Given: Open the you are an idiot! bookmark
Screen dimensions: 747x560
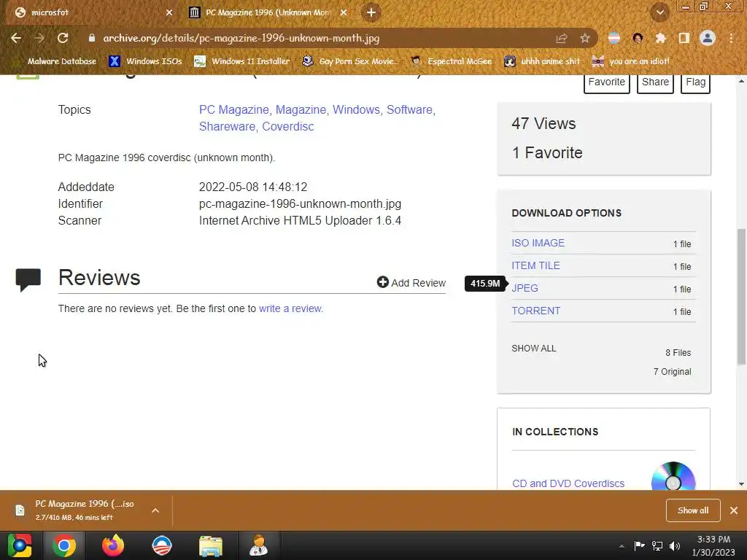Looking at the screenshot, I should click(630, 61).
